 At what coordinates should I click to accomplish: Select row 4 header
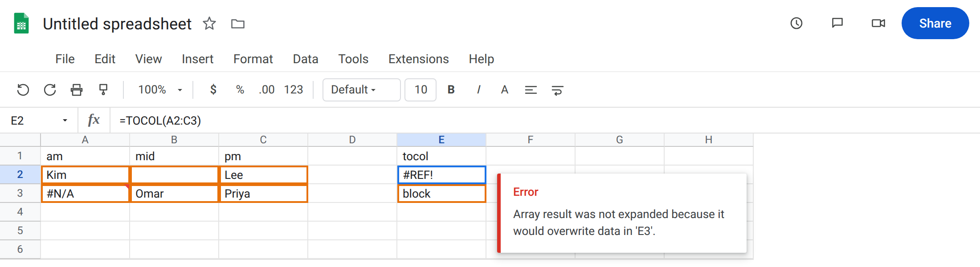20,212
